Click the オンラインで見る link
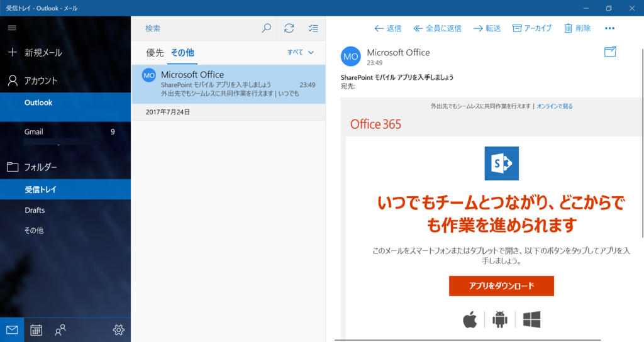The width and height of the screenshot is (644, 342). (x=555, y=106)
